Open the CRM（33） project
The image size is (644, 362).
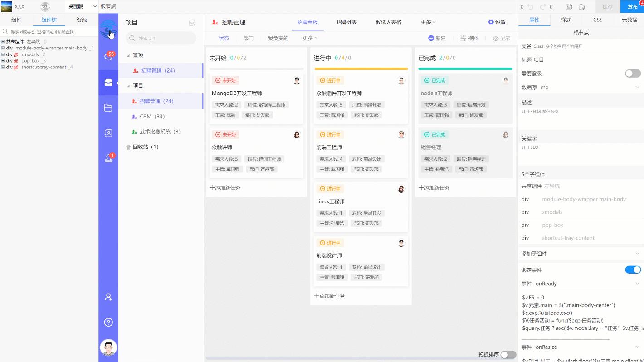tap(161, 117)
